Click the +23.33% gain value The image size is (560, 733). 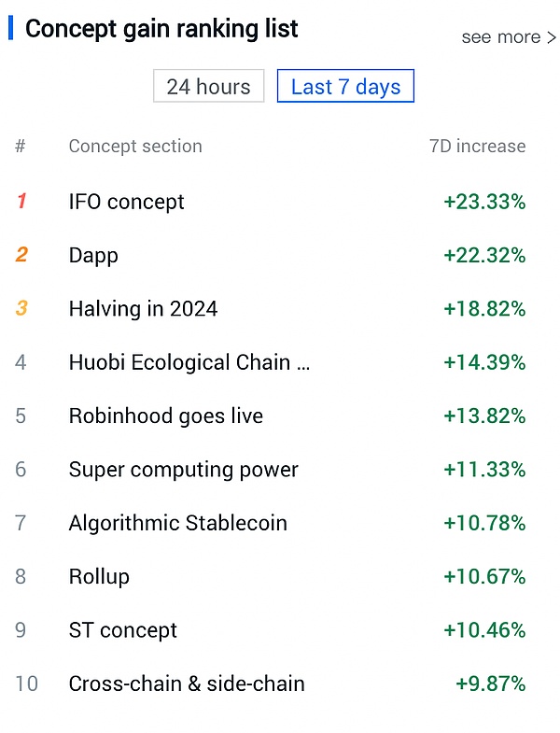pyautogui.click(x=484, y=202)
